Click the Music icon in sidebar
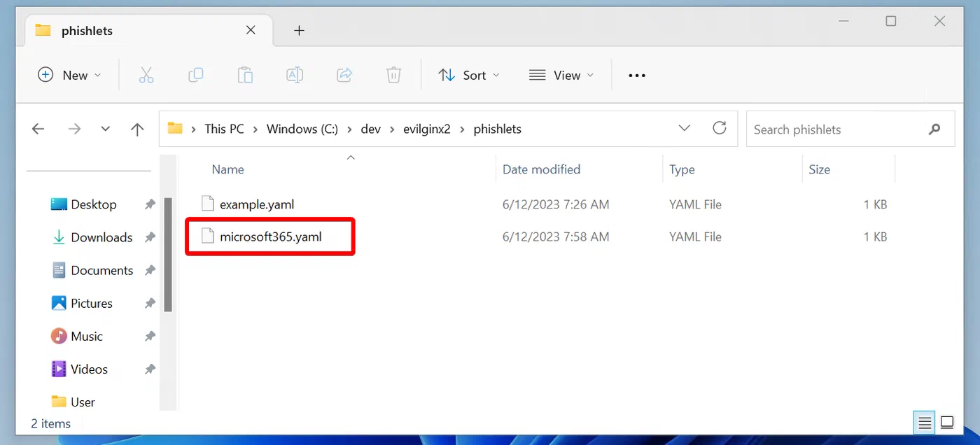Viewport: 980px width, 445px height. click(59, 336)
